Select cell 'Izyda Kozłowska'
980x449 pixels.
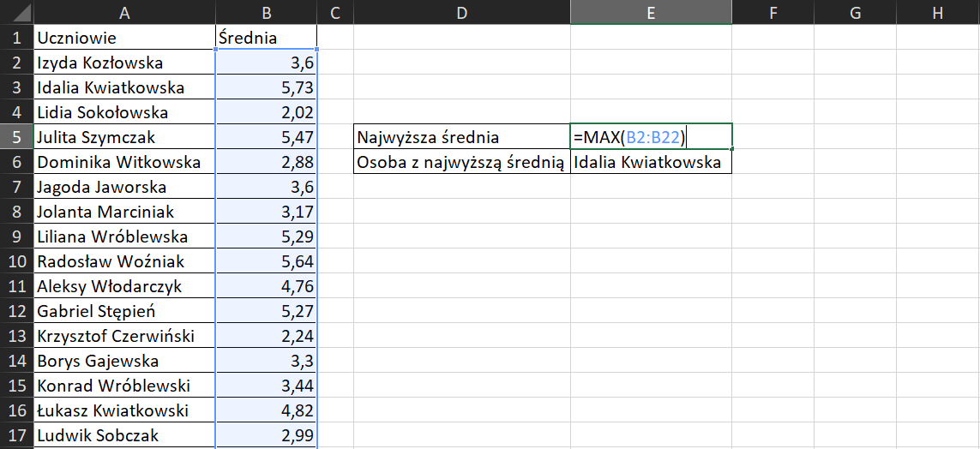[124, 63]
